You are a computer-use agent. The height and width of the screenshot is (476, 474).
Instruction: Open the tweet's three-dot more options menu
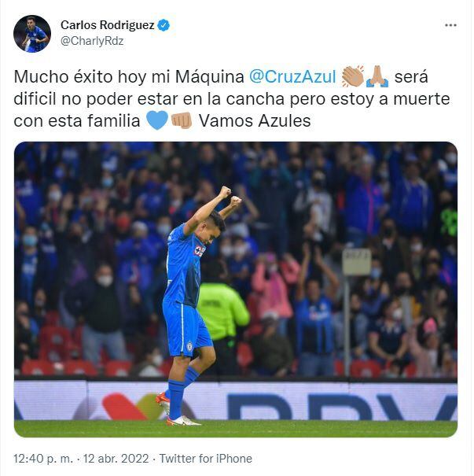450,25
